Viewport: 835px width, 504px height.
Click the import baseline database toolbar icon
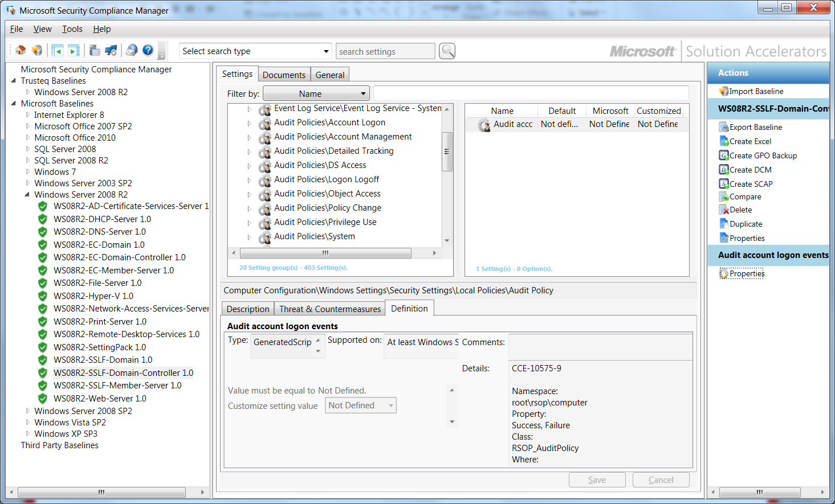[x=37, y=50]
